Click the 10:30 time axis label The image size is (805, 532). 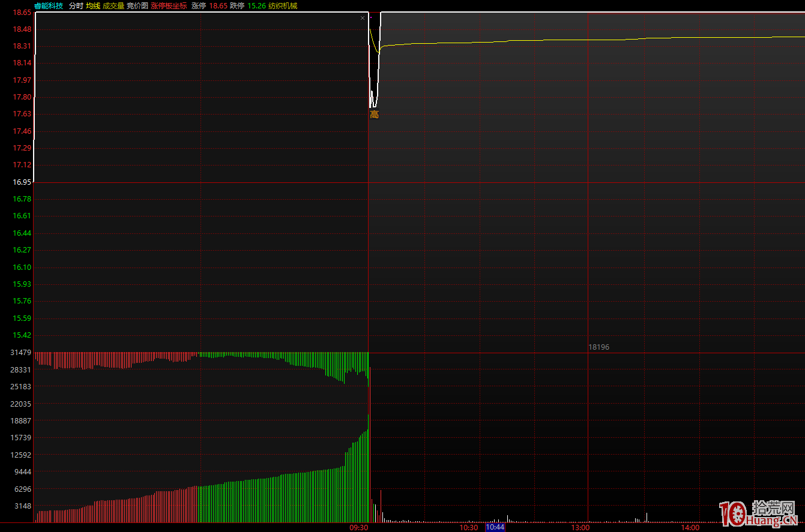tap(469, 527)
